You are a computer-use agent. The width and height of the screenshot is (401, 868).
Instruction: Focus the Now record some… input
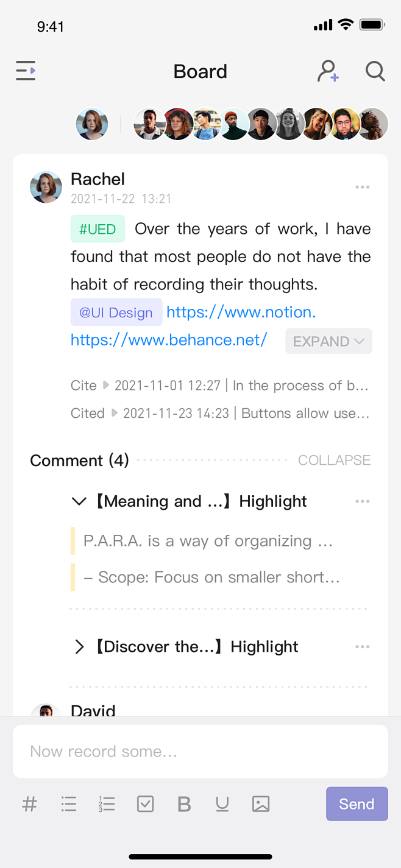pos(200,751)
